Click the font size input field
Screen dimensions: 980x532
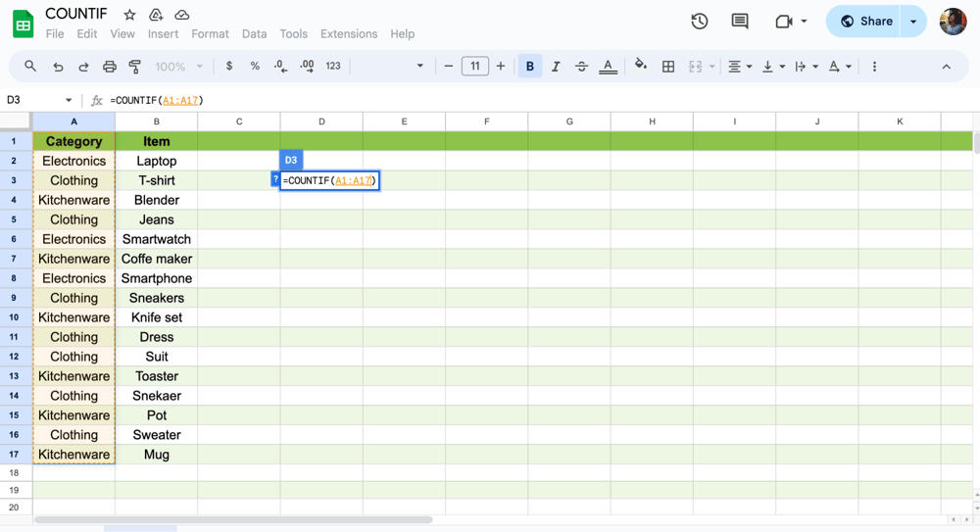click(x=474, y=67)
